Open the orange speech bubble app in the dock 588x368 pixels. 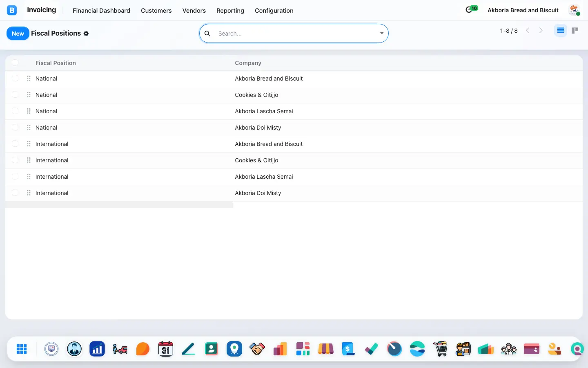pos(143,349)
